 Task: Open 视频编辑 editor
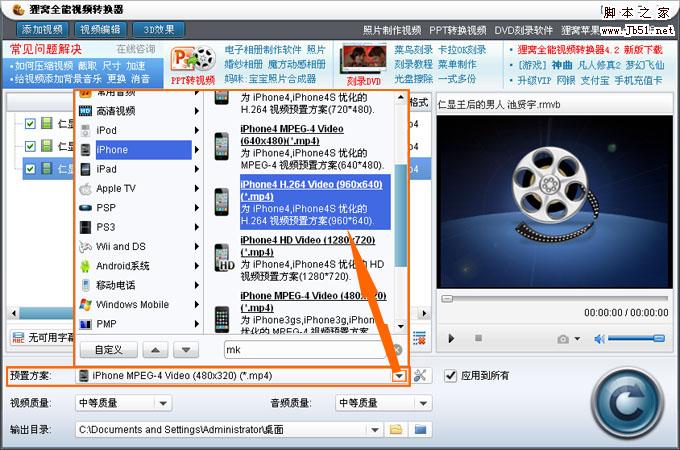[101, 29]
